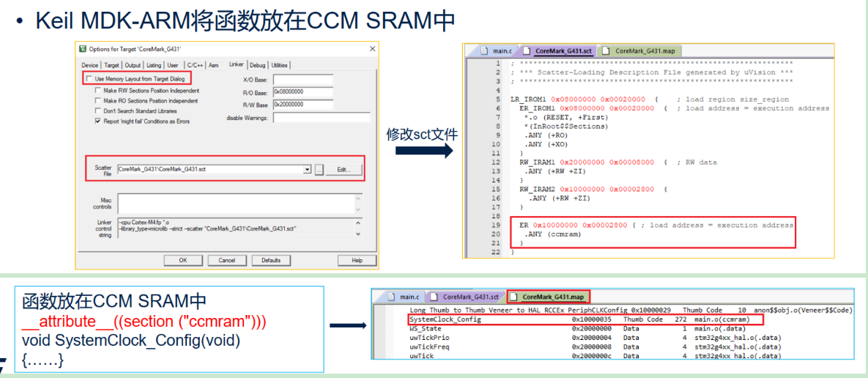868x378 pixels.
Task: Click the R/W Base field showing 0x20000000
Action: coord(303,105)
